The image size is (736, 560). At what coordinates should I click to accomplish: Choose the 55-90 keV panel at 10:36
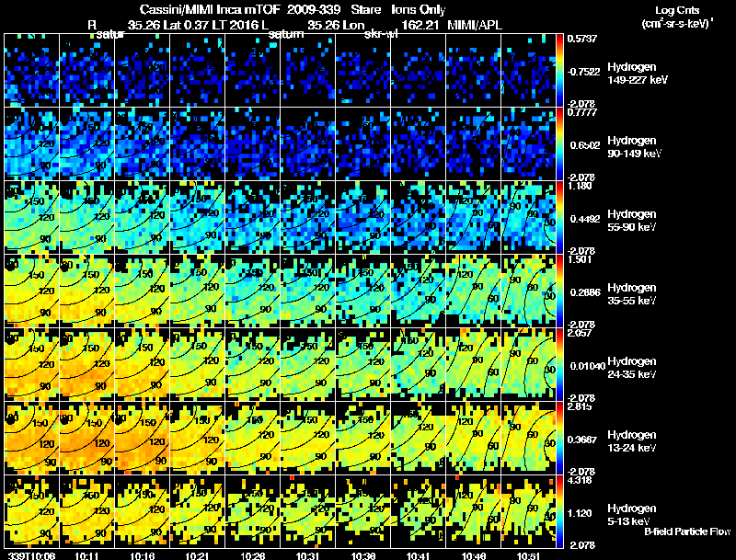[x=362, y=217]
